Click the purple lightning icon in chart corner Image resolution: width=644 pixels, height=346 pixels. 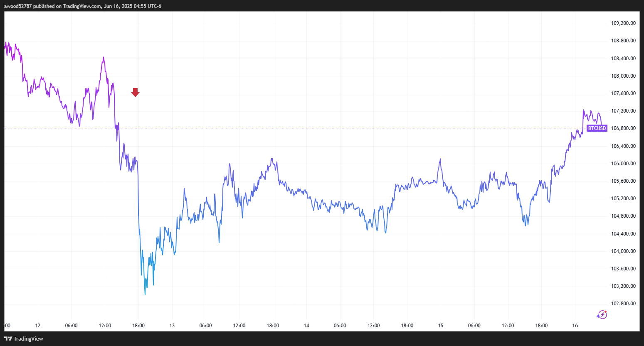tap(602, 315)
